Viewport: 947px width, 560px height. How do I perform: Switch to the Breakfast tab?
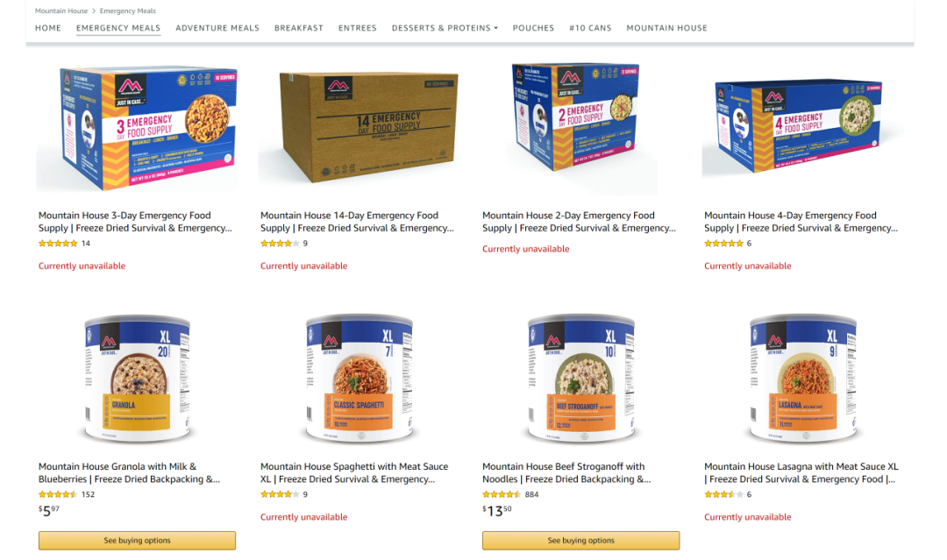click(x=299, y=28)
